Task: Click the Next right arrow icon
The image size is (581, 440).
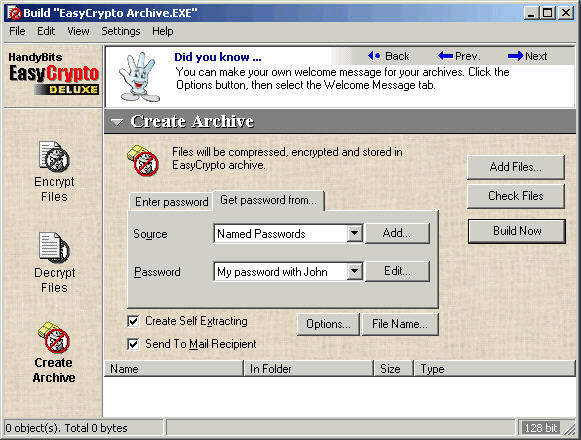Action: 515,56
